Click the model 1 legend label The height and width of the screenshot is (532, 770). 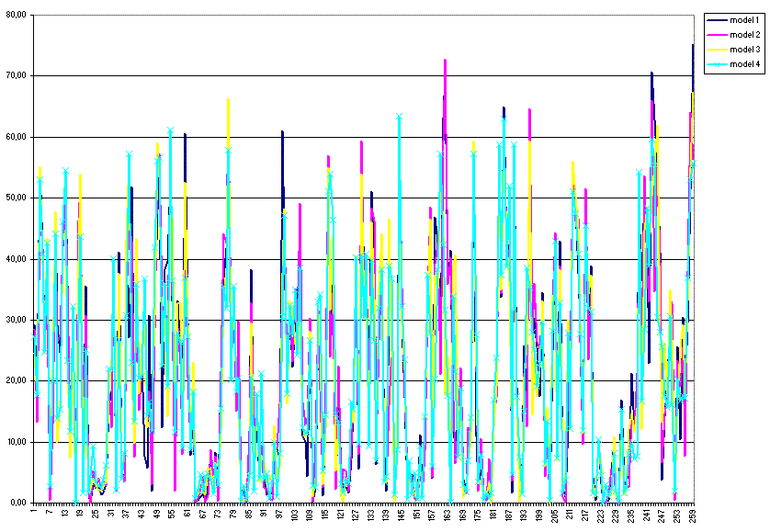click(744, 19)
